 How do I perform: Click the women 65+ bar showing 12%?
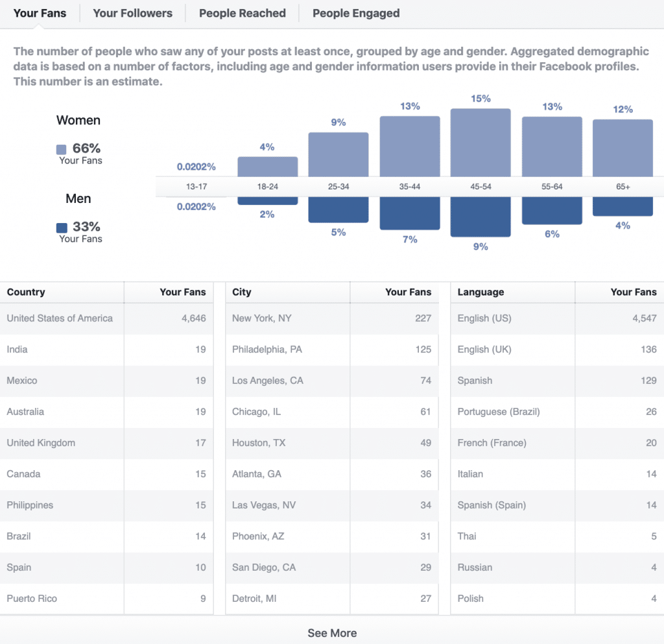[x=622, y=148]
